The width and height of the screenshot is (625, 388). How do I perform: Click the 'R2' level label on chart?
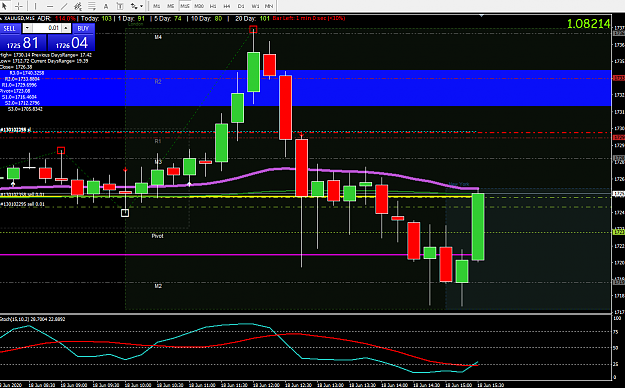pyautogui.click(x=158, y=82)
